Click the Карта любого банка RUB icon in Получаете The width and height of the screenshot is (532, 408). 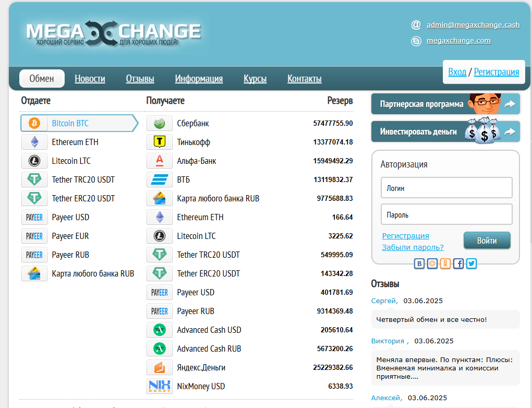coord(160,198)
